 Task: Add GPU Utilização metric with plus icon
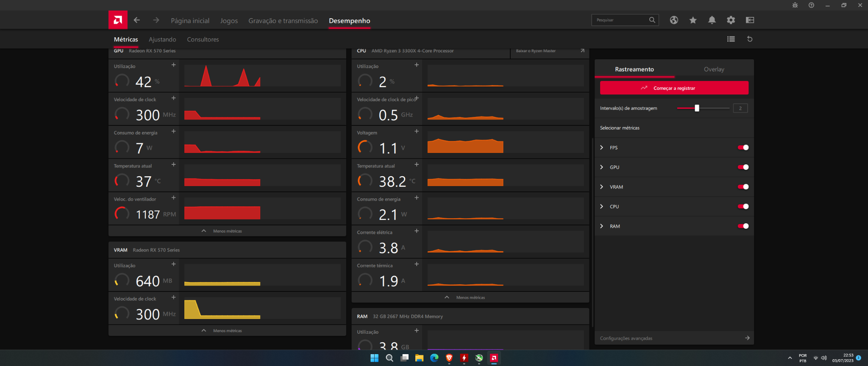(x=173, y=65)
